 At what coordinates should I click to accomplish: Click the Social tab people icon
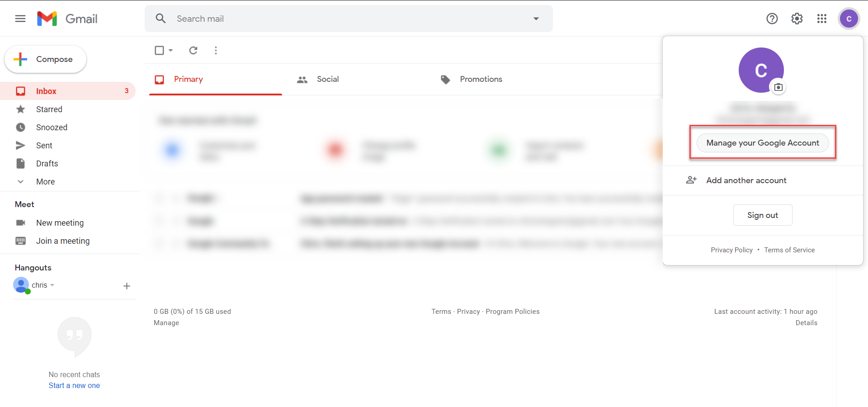coord(302,80)
